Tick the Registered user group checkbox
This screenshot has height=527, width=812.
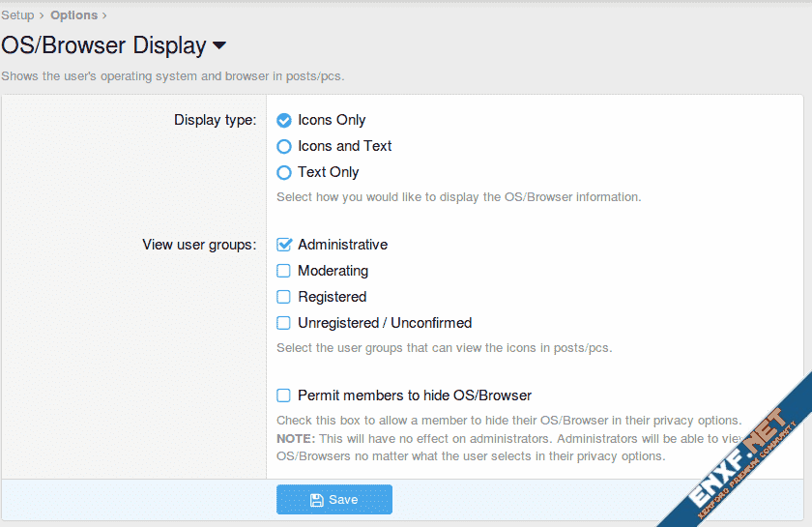pos(284,297)
